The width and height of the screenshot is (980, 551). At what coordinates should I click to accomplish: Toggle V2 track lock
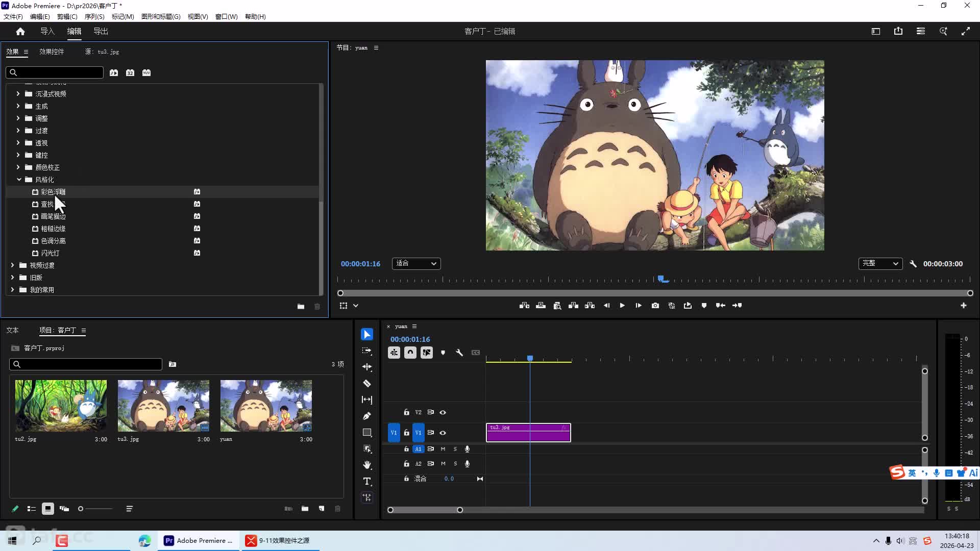click(x=407, y=412)
